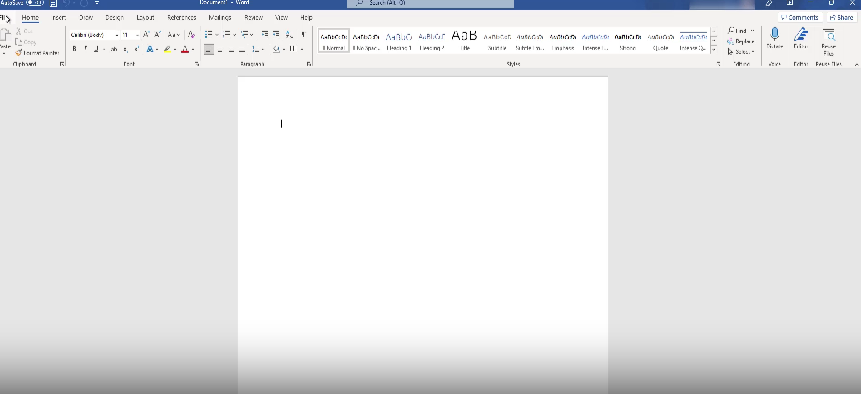The height and width of the screenshot is (394, 861).
Task: Click the Paste clipboard icon
Action: click(4, 36)
